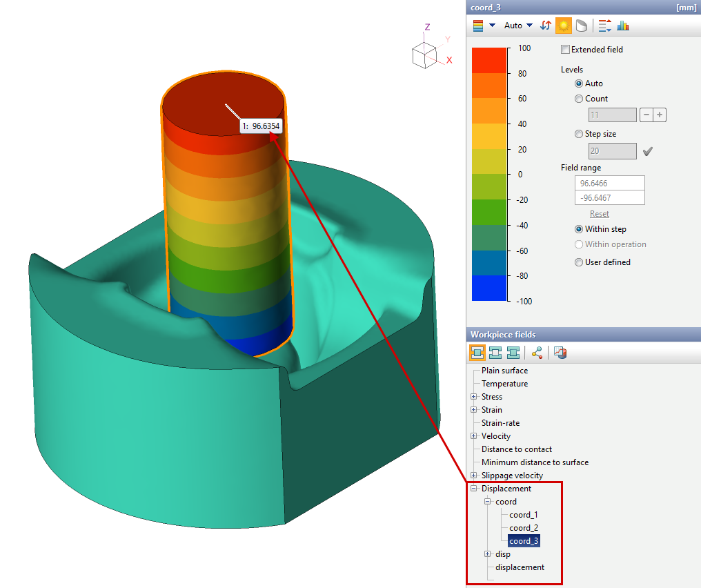Select the User defined range option
This screenshot has width=701, height=588.
(579, 262)
